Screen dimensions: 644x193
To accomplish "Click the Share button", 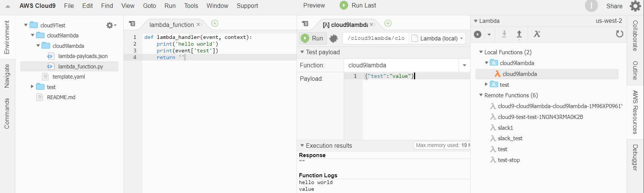I will [614, 6].
